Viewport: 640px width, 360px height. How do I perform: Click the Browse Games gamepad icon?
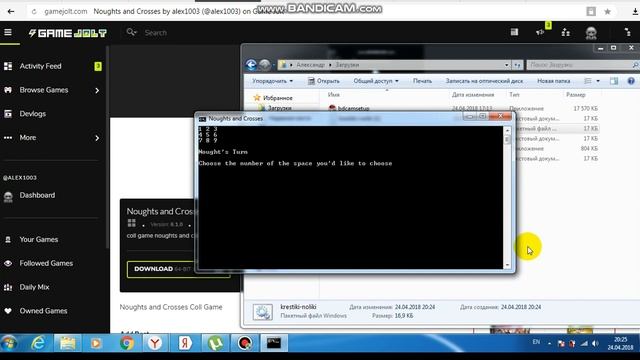tap(8, 90)
